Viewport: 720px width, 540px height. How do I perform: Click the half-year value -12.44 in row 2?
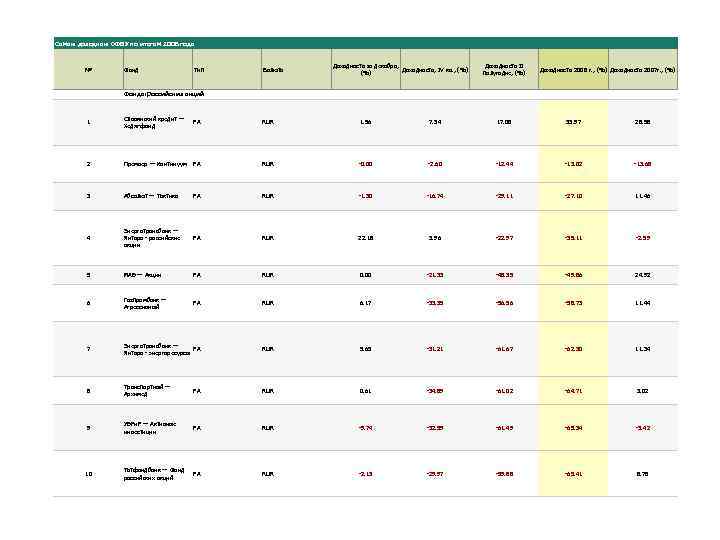point(504,164)
